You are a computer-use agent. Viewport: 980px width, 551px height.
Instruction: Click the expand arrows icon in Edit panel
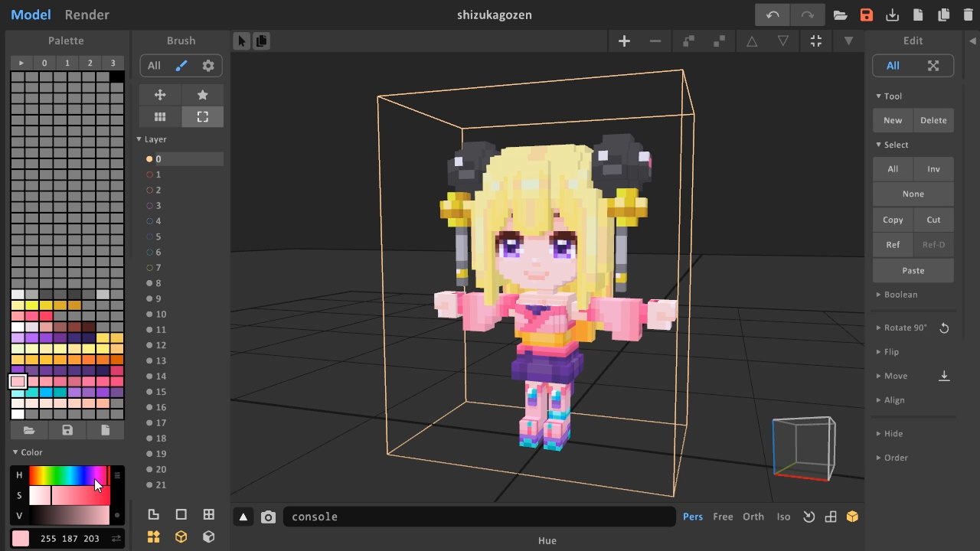(933, 66)
